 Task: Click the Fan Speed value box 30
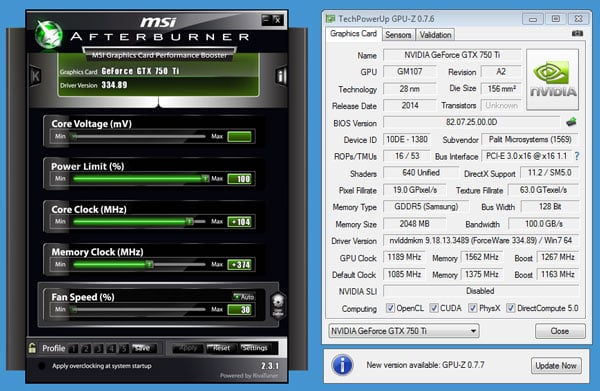click(x=240, y=310)
